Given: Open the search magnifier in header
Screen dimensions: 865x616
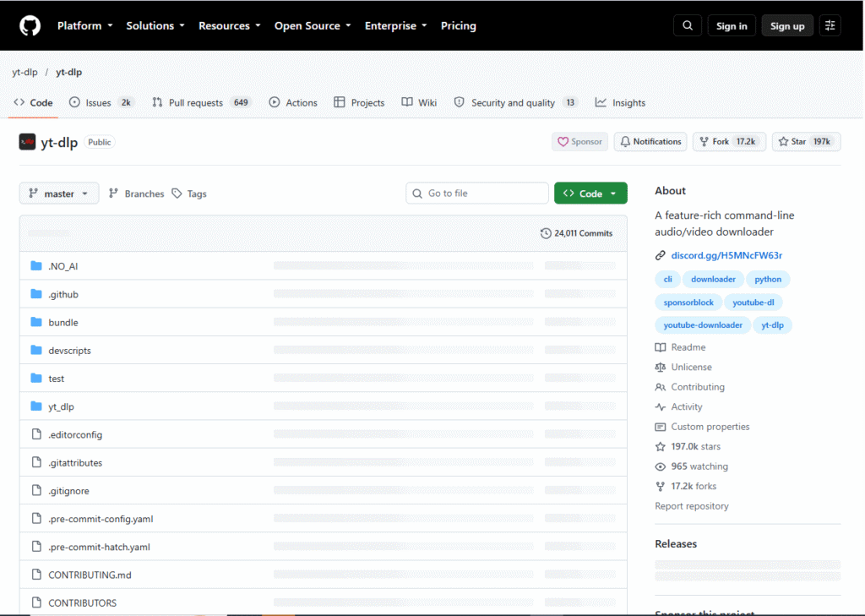Looking at the screenshot, I should click(688, 25).
